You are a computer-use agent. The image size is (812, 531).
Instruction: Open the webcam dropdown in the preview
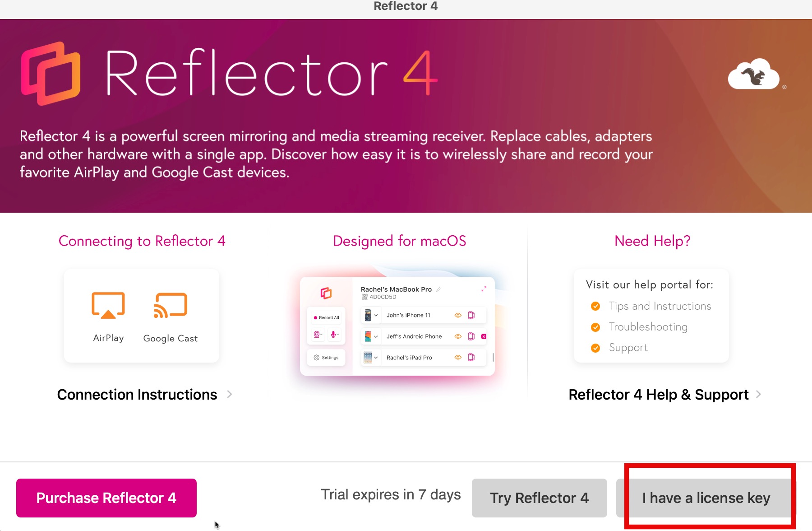pos(318,335)
